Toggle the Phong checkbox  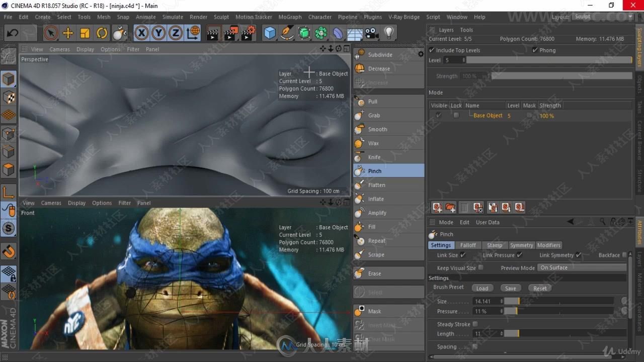pyautogui.click(x=535, y=50)
